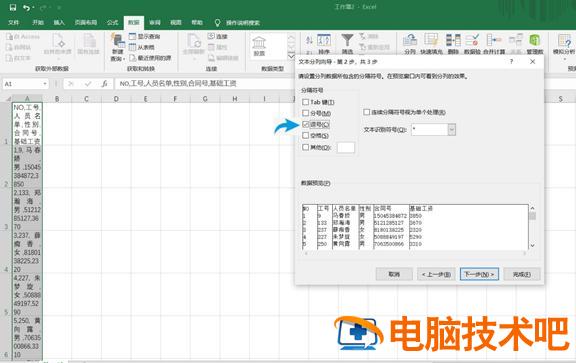Switch to the Review (审阅) tab
The height and width of the screenshot is (363, 576).
click(x=155, y=23)
